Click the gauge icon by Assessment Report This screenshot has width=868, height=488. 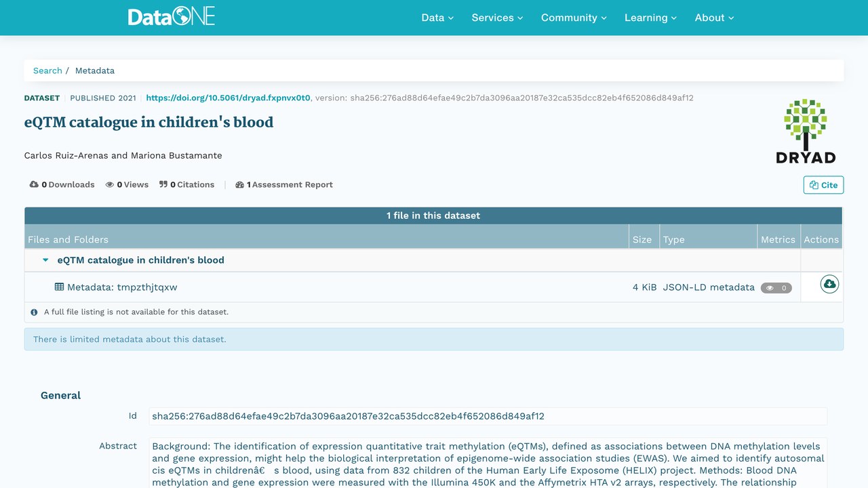[x=239, y=184]
